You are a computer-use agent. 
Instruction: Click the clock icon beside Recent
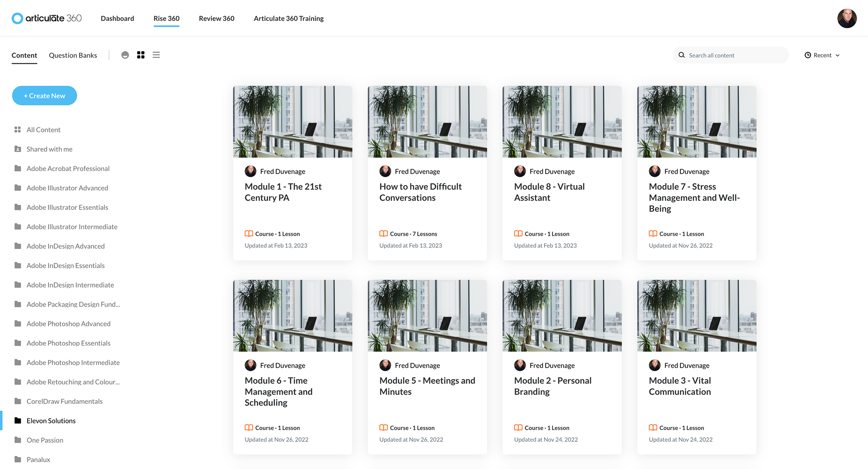pyautogui.click(x=808, y=55)
